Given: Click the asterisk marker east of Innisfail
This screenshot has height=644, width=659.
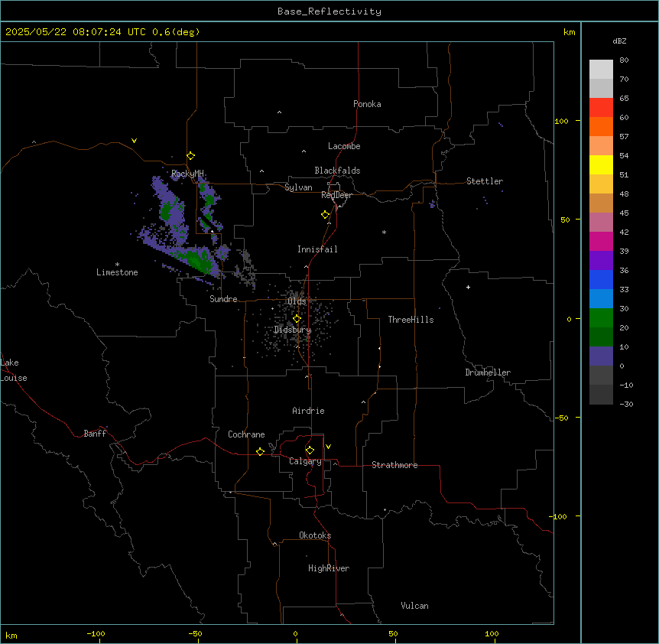Looking at the screenshot, I should [x=384, y=232].
